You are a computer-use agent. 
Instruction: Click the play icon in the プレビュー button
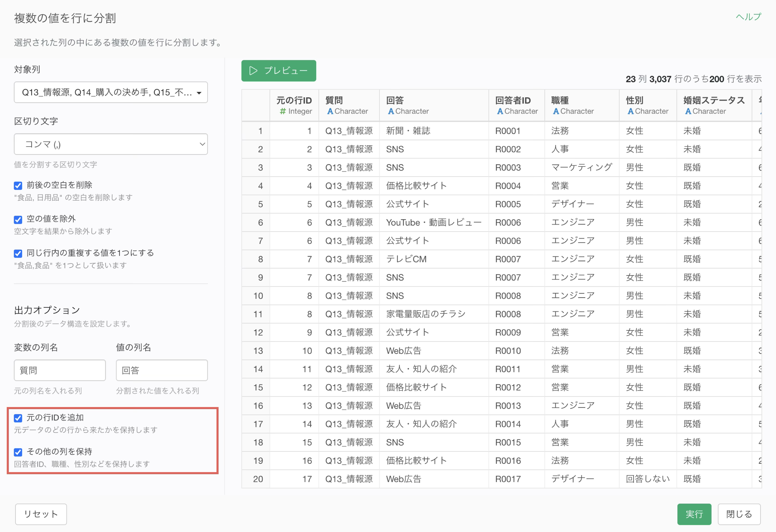coord(253,71)
